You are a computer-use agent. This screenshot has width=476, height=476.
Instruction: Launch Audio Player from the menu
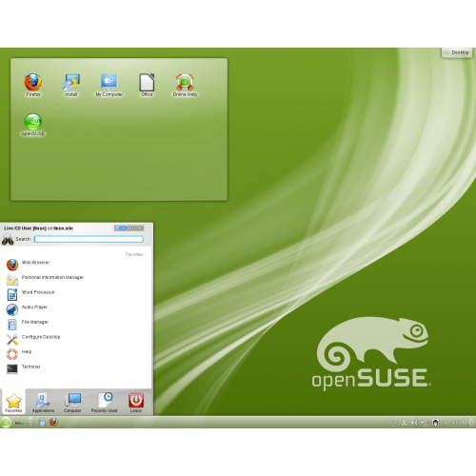coord(74,308)
